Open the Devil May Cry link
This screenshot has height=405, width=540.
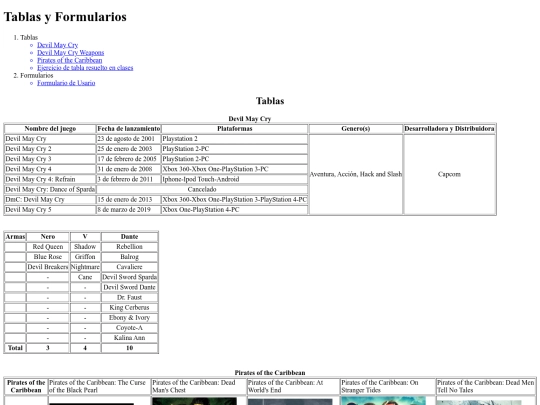[x=58, y=45]
